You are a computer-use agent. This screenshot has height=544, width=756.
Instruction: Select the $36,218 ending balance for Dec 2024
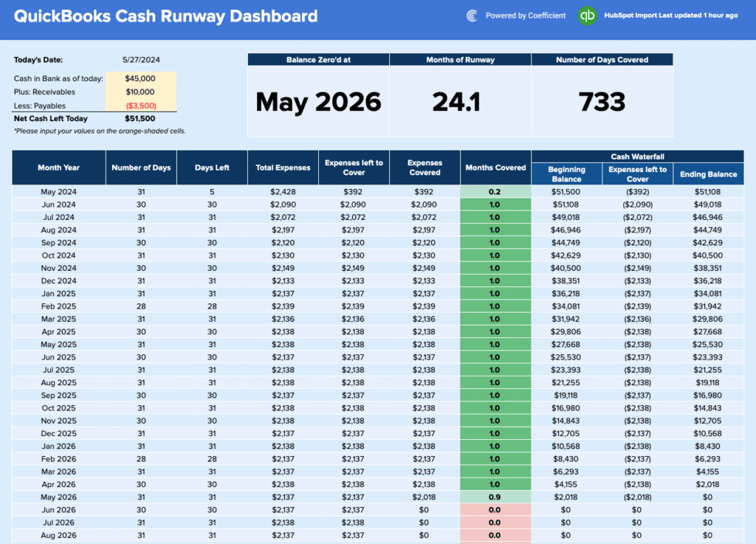click(x=707, y=280)
